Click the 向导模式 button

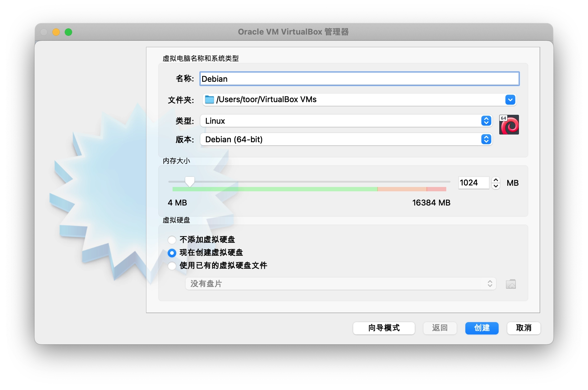tap(383, 328)
